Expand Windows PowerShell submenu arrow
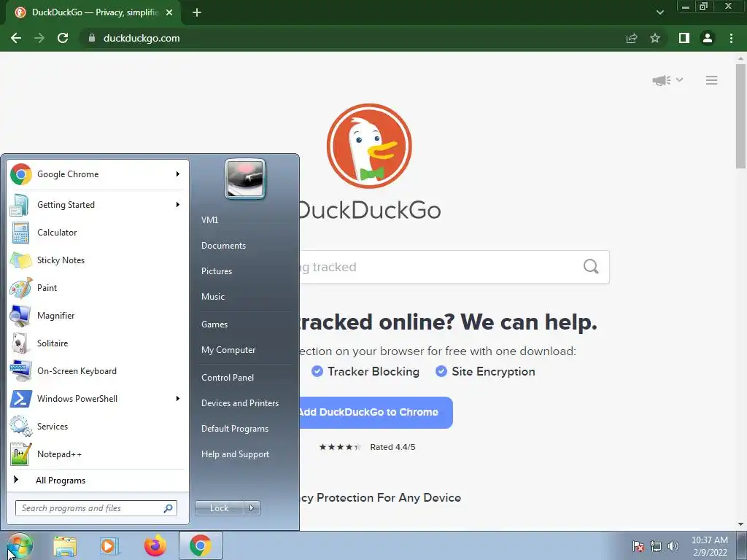Image resolution: width=747 pixels, height=560 pixels. pos(178,399)
